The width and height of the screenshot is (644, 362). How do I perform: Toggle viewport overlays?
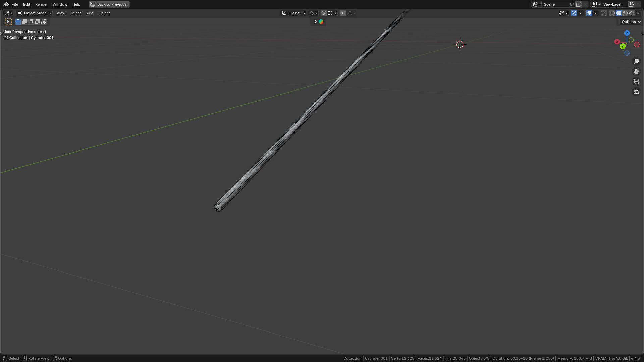589,13
